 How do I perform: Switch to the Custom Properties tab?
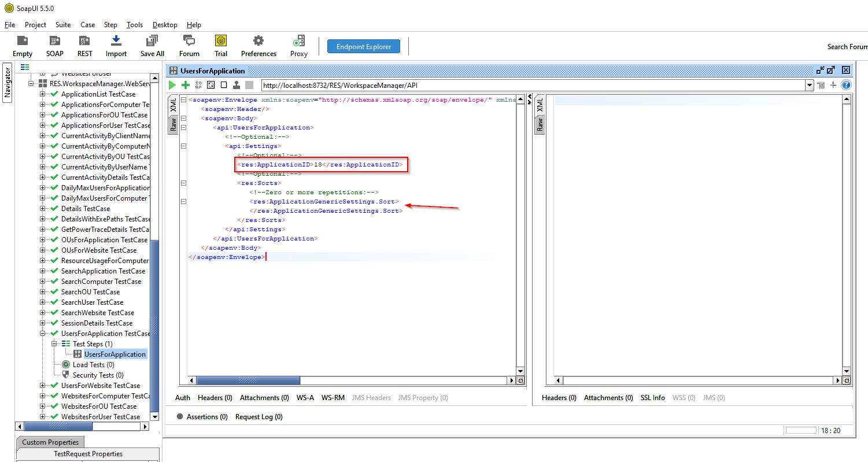point(50,442)
